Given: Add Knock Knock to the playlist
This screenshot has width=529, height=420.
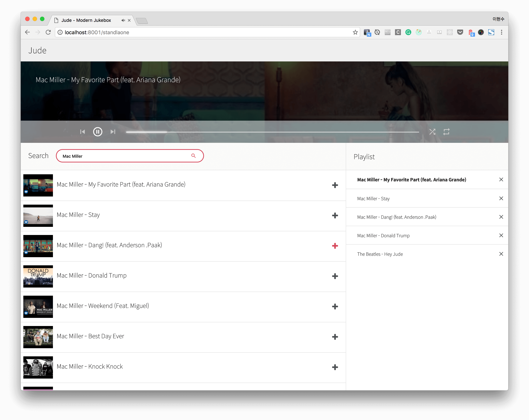Looking at the screenshot, I should click(x=335, y=367).
